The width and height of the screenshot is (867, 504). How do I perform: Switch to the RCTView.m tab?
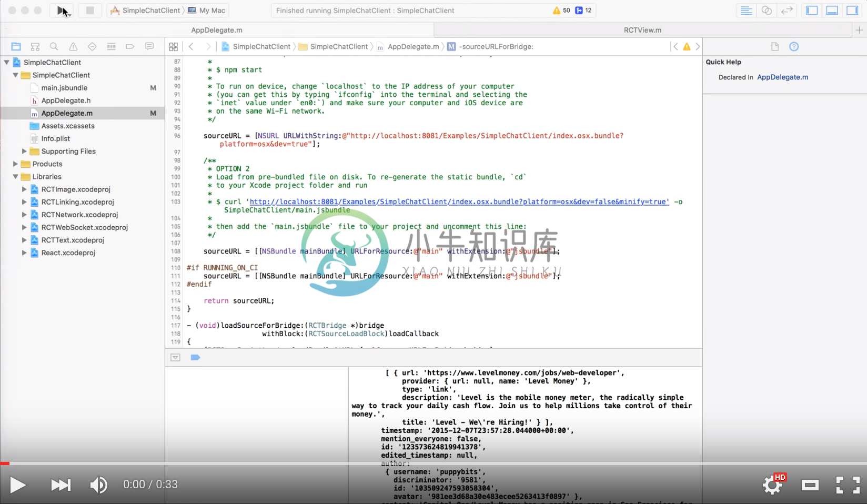click(x=642, y=30)
